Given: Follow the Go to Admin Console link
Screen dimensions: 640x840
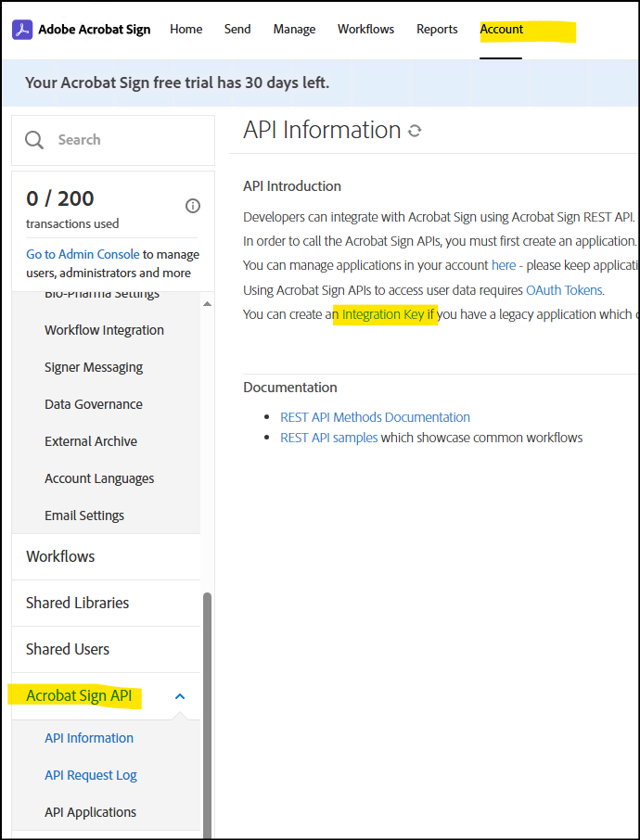Looking at the screenshot, I should 83,254.
